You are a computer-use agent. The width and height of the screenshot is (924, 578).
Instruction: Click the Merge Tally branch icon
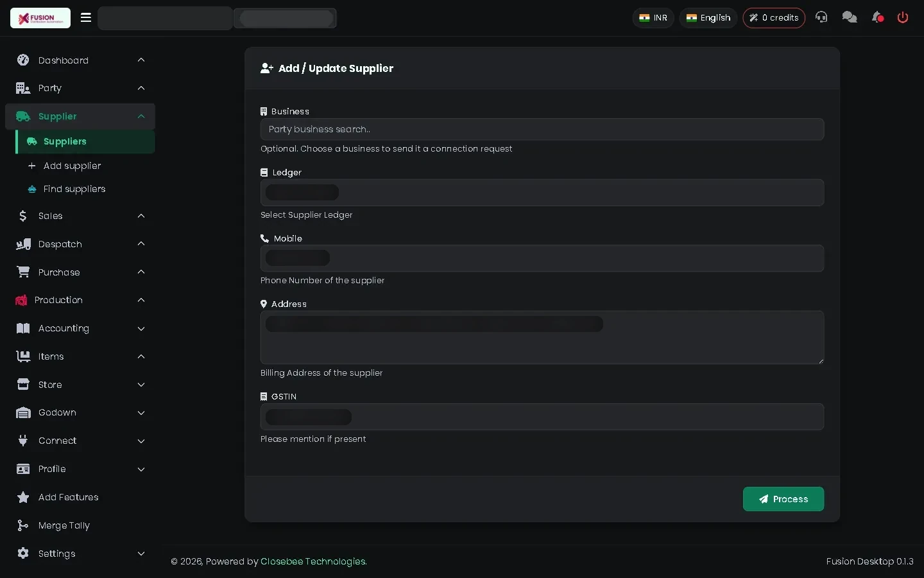click(x=23, y=525)
